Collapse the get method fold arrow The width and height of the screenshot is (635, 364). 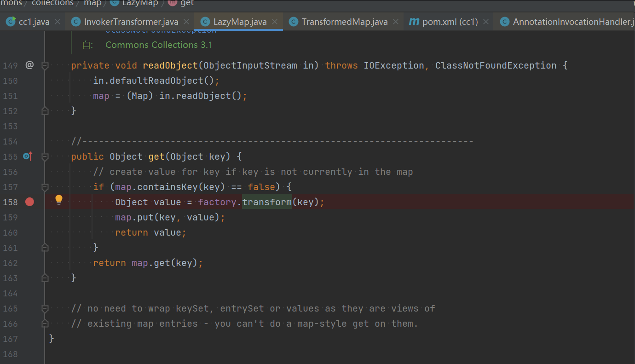(45, 157)
